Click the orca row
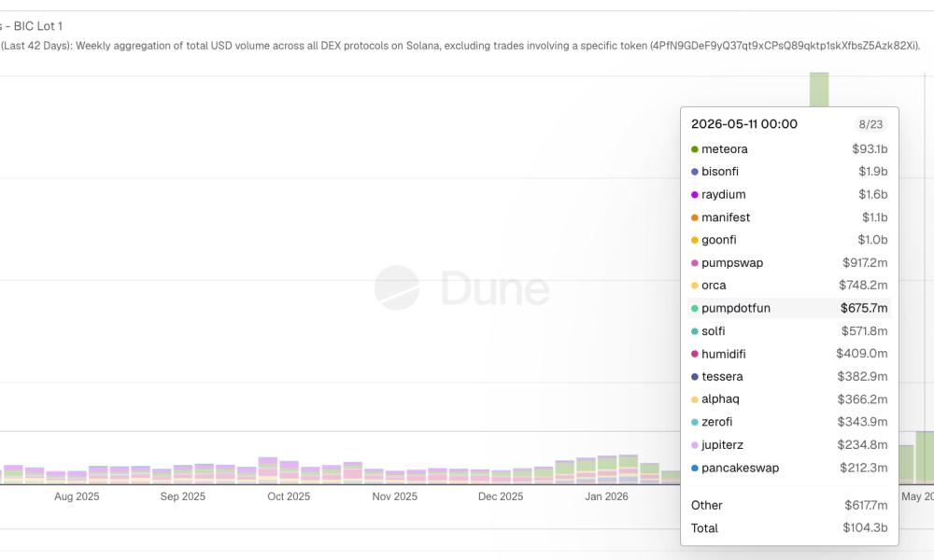This screenshot has width=934, height=560. click(788, 285)
